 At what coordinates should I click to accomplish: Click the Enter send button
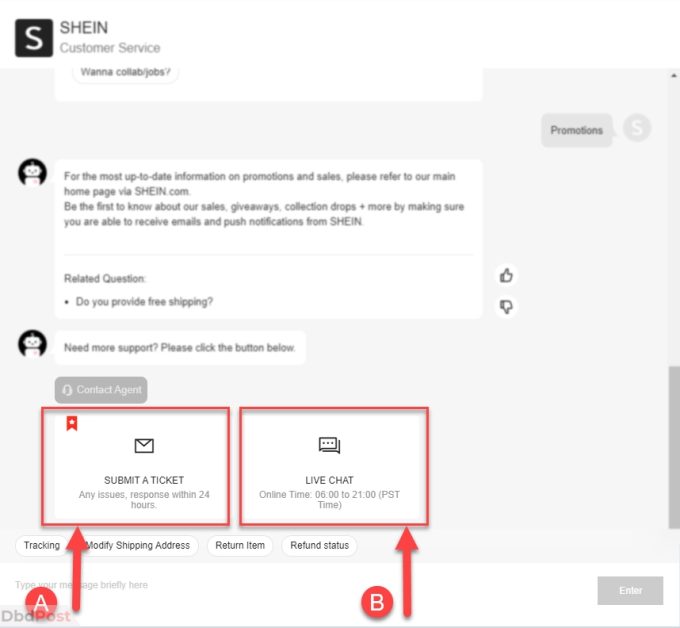tap(630, 590)
